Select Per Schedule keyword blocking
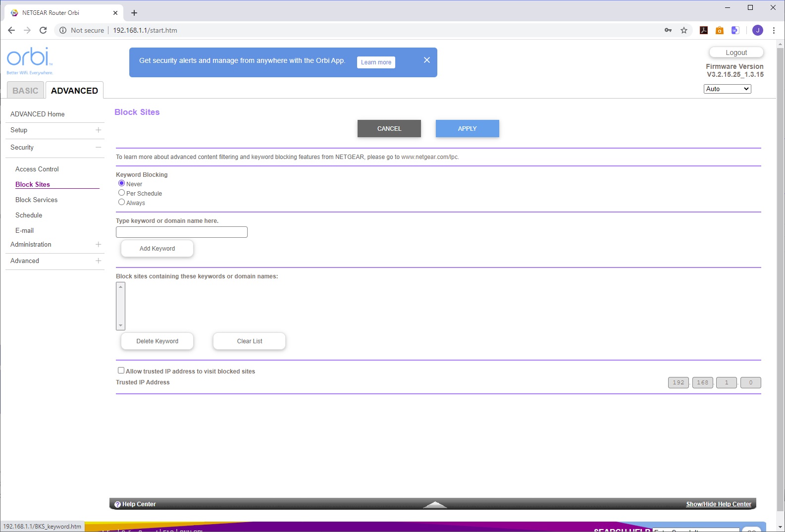This screenshot has height=532, width=785. (x=121, y=193)
